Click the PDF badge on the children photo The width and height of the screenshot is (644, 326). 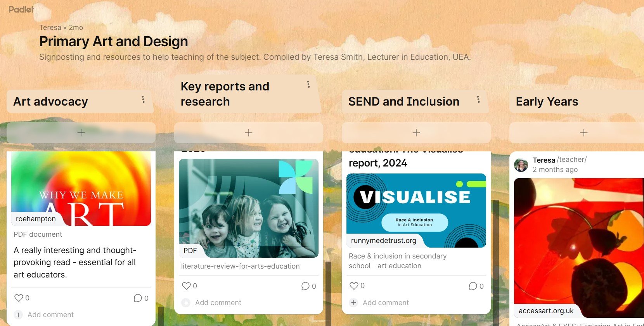click(190, 251)
